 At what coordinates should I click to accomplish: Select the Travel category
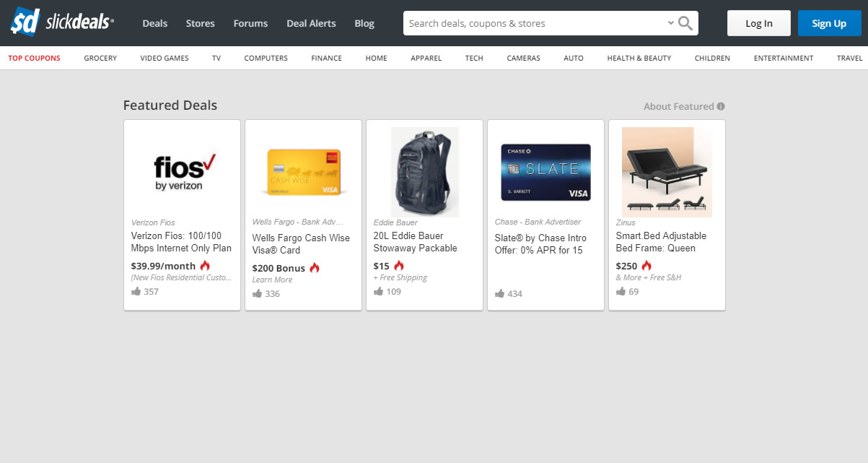pyautogui.click(x=850, y=58)
